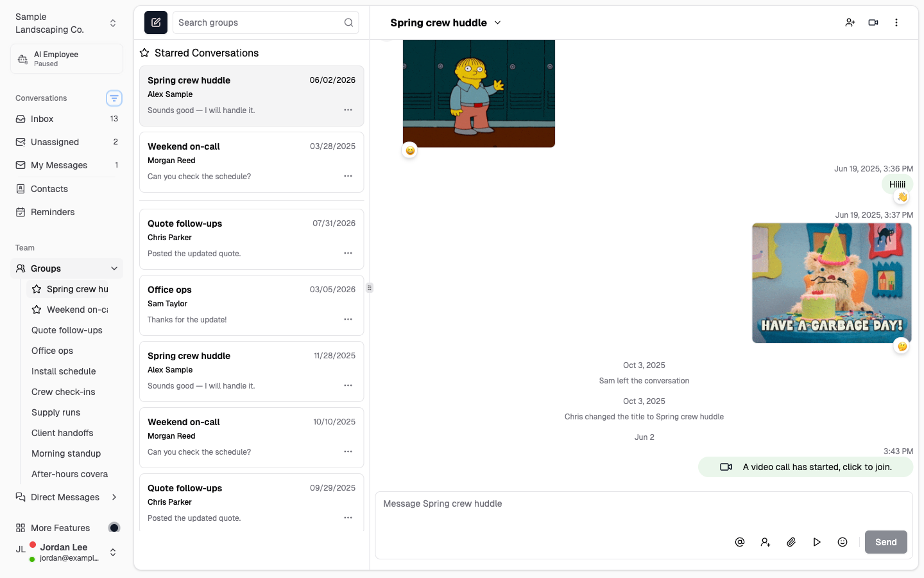Click the grinning emoji reaction under Ralph GIF
The image size is (924, 578).
[x=410, y=151]
